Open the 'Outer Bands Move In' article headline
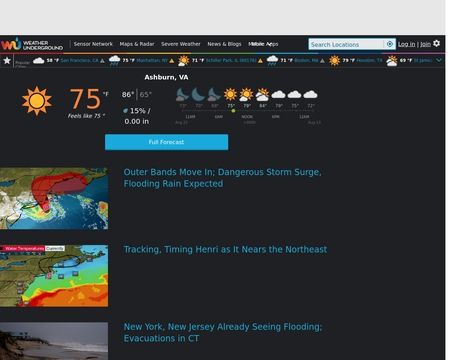 (x=222, y=178)
